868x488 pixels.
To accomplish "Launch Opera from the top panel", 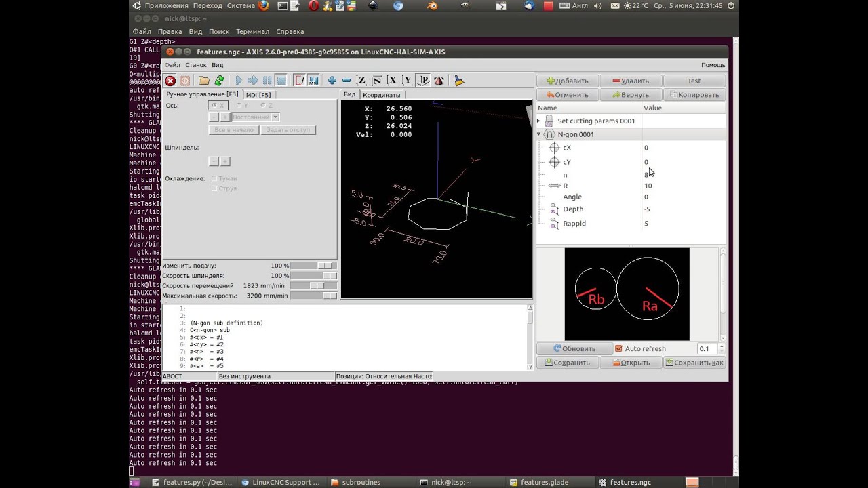I will point(313,5).
